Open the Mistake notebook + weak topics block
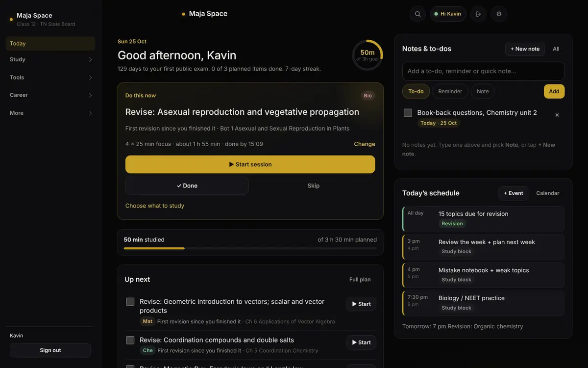The width and height of the screenshot is (588, 368). click(x=484, y=275)
